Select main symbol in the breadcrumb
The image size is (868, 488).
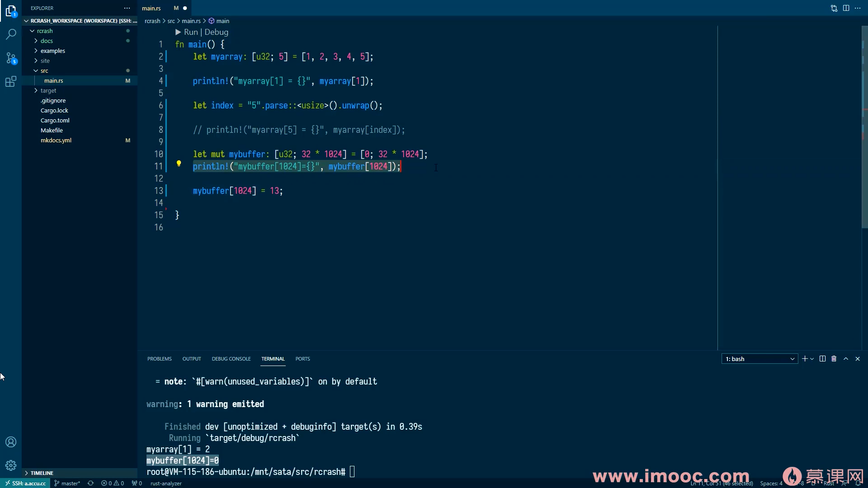219,21
